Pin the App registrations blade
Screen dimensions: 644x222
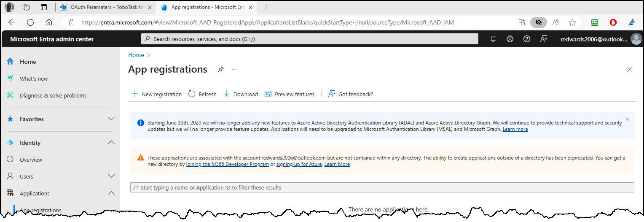point(220,69)
